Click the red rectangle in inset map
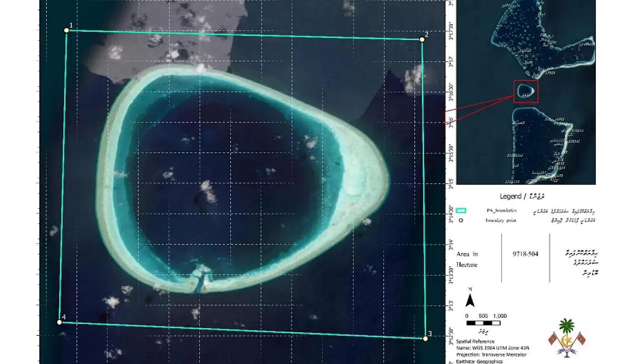624x364 pixels. pos(526,91)
